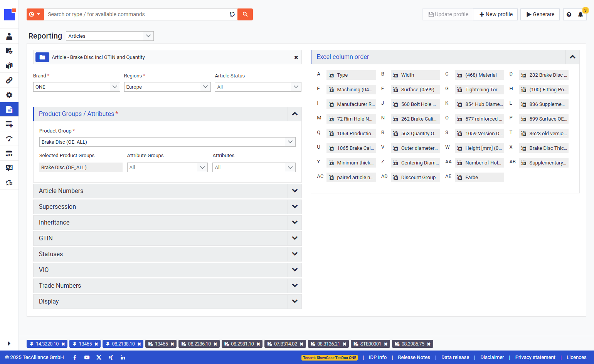Screen dimensions: 594x364
Task: Click the orange magnifier search button
Action: tap(245, 14)
